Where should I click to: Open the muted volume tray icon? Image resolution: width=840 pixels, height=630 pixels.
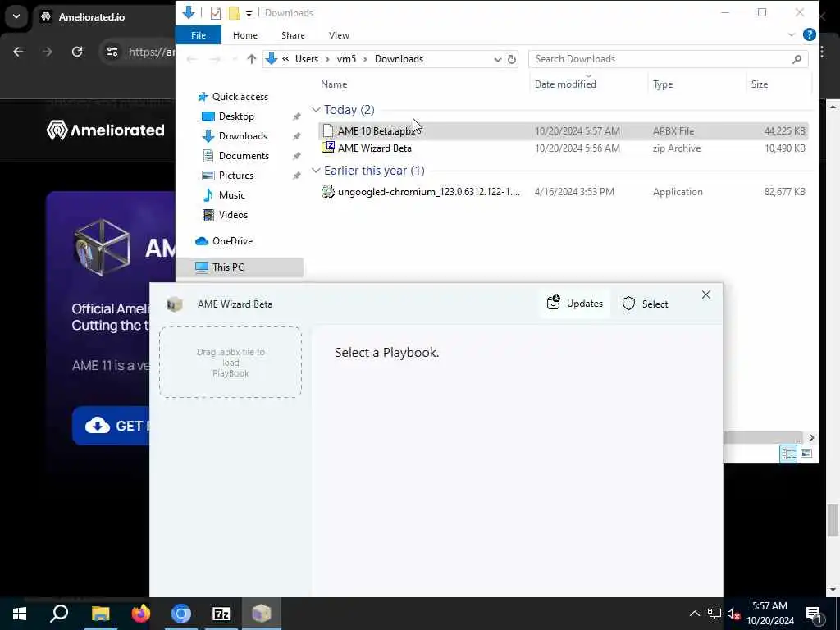pyautogui.click(x=733, y=614)
